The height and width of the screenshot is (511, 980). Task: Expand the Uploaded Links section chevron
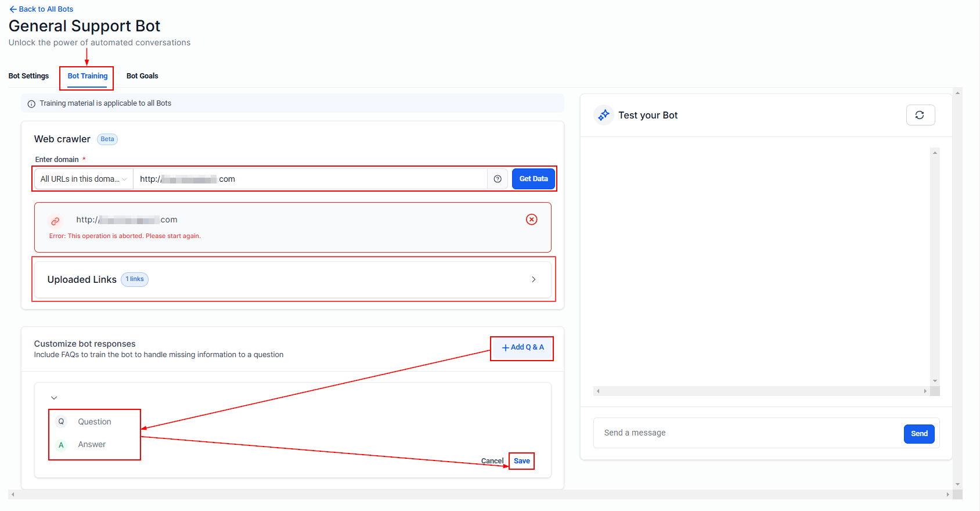[x=534, y=279]
